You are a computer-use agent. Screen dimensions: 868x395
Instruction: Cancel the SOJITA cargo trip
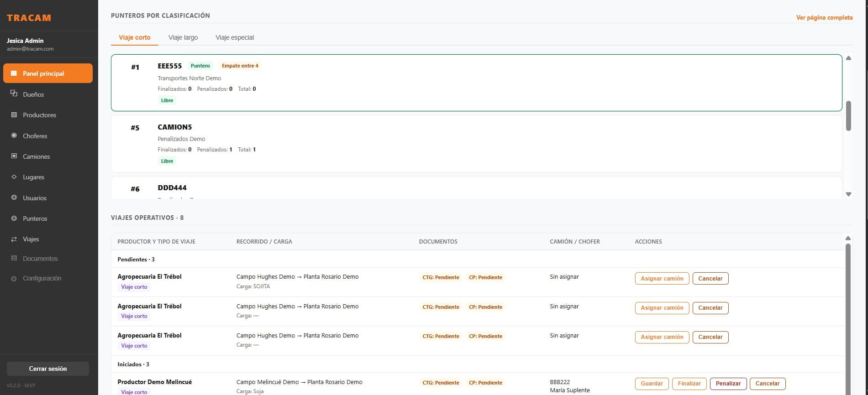(x=710, y=278)
